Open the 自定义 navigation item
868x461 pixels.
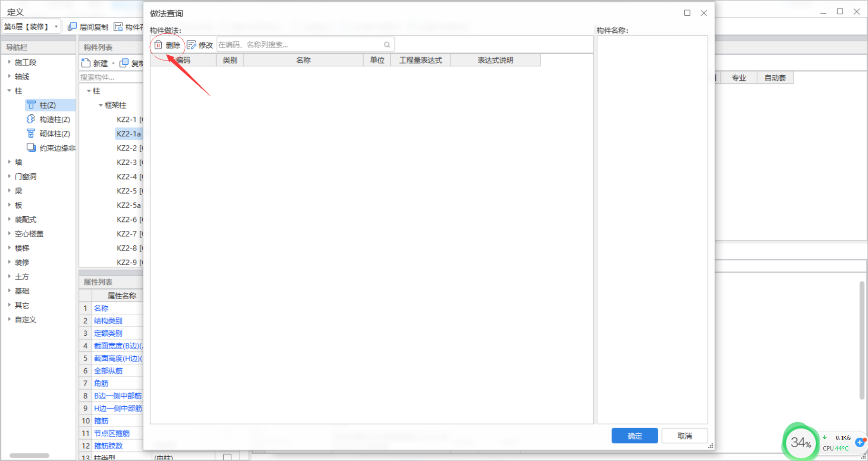[26, 320]
